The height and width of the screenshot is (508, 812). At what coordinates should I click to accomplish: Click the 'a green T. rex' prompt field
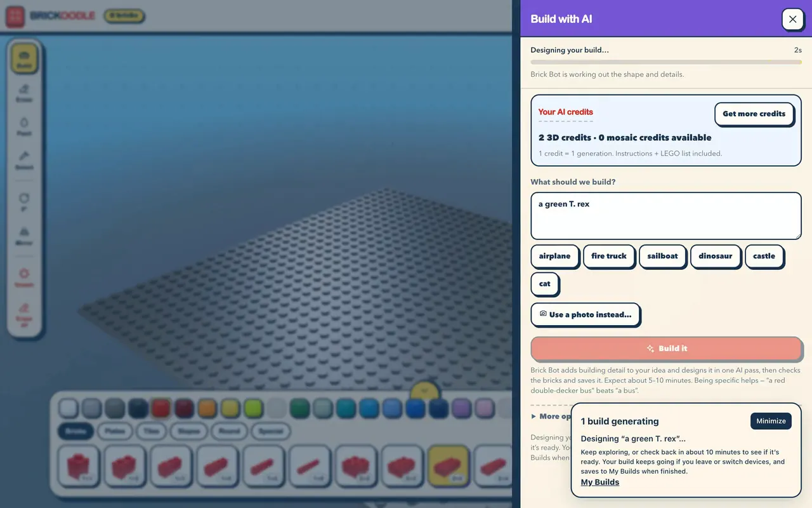coord(666,216)
